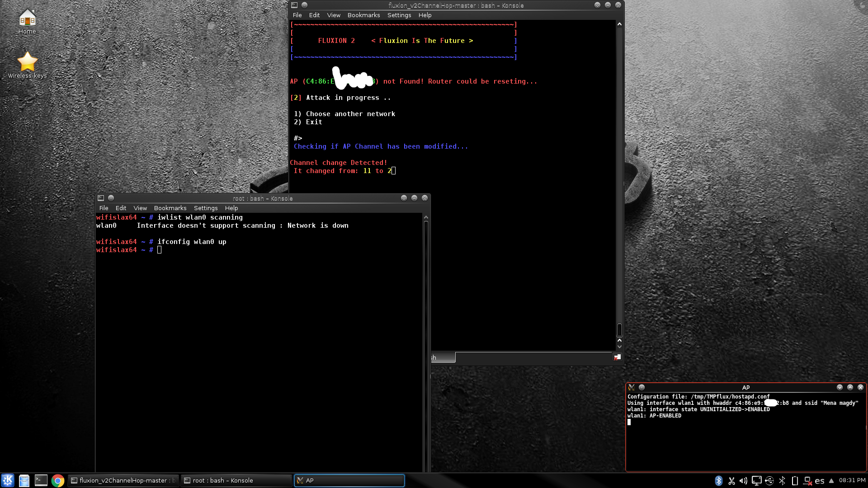
Task: Open the Edit menu in fluxion Konsole
Action: tap(314, 15)
